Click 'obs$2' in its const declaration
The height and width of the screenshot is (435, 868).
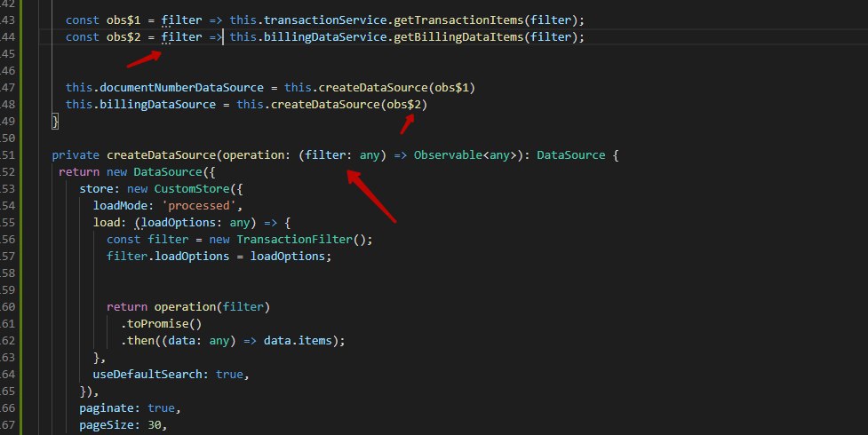tap(123, 37)
